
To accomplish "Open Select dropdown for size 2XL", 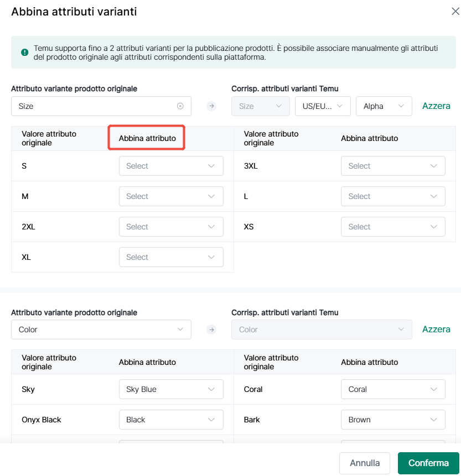I will 171,227.
